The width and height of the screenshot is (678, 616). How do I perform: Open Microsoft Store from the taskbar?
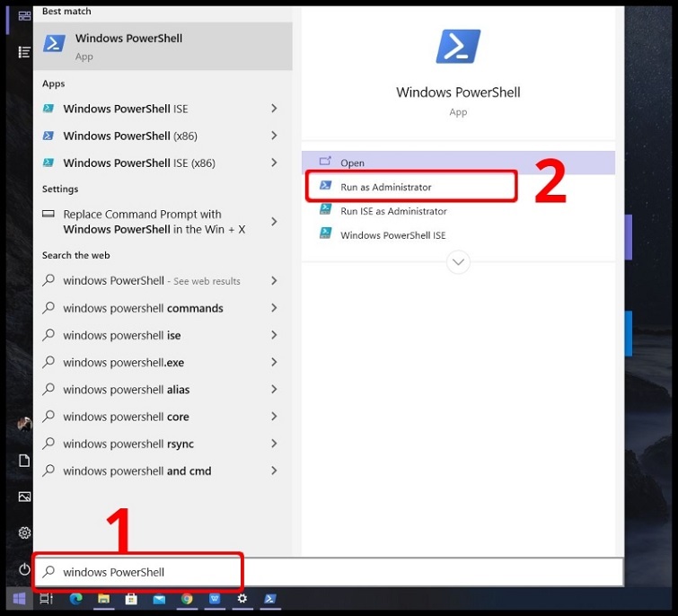click(x=131, y=599)
